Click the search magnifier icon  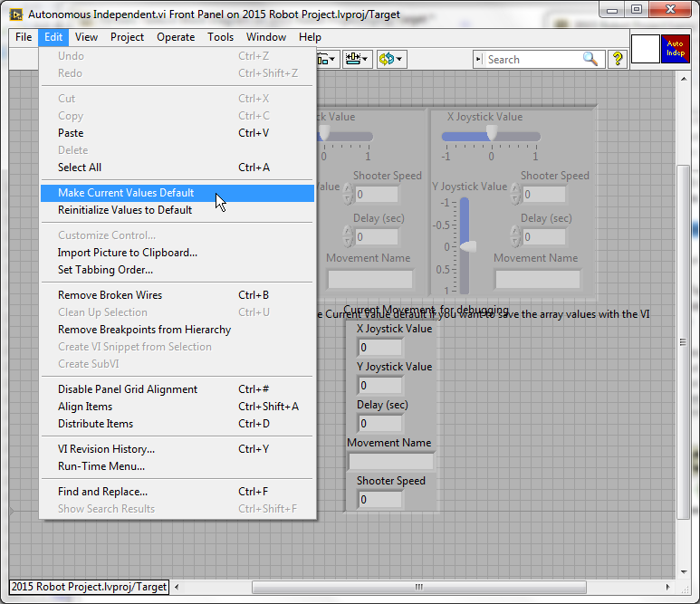point(590,59)
